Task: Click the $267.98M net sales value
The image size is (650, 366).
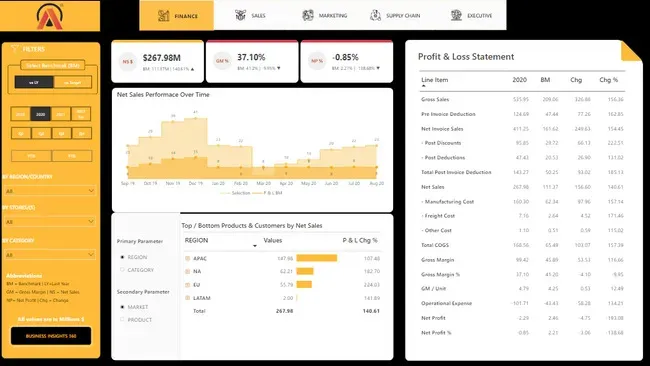Action: (x=162, y=58)
